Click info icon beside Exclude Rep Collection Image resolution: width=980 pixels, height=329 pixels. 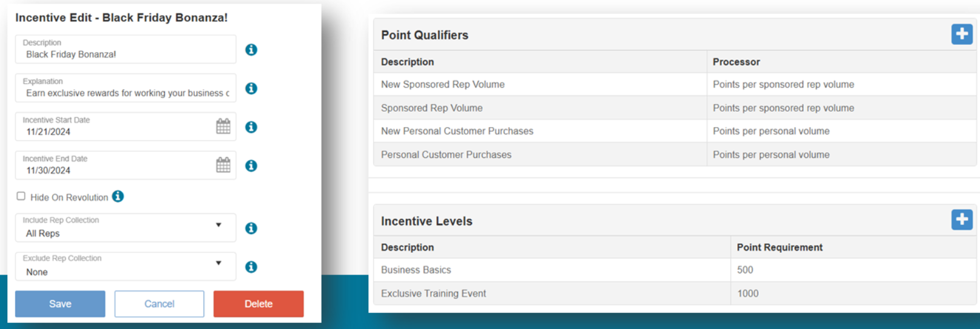pyautogui.click(x=251, y=267)
